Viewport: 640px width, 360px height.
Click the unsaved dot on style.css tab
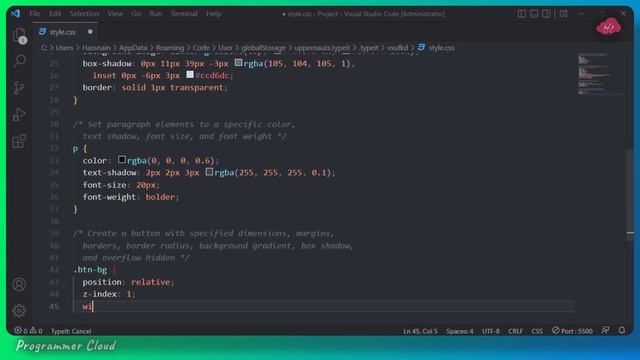tap(90, 31)
